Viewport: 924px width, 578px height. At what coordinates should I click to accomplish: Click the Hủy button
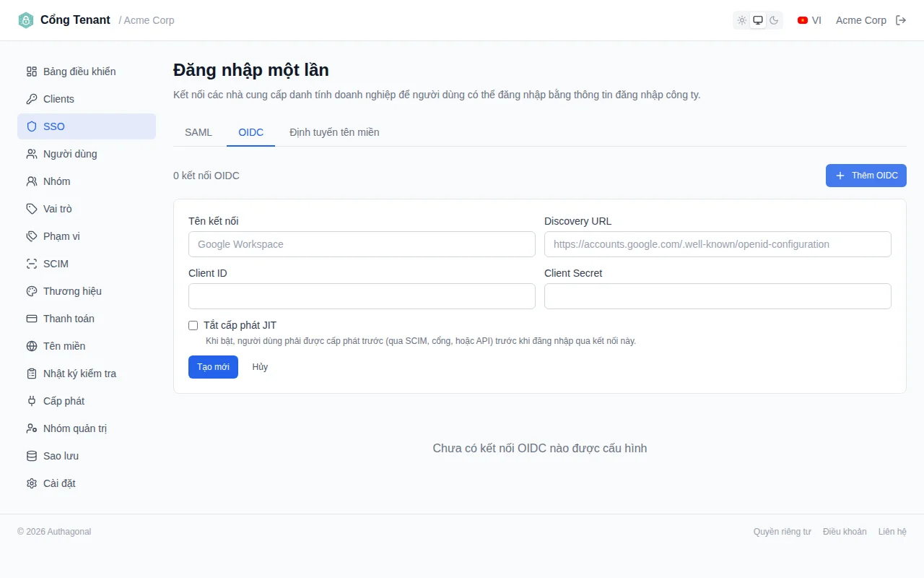click(260, 367)
